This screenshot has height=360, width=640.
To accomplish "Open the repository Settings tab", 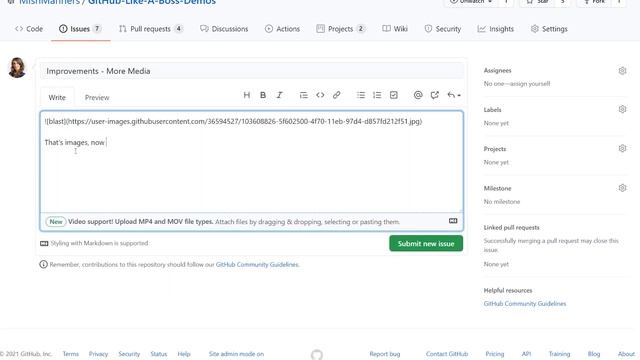I will click(x=549, y=29).
